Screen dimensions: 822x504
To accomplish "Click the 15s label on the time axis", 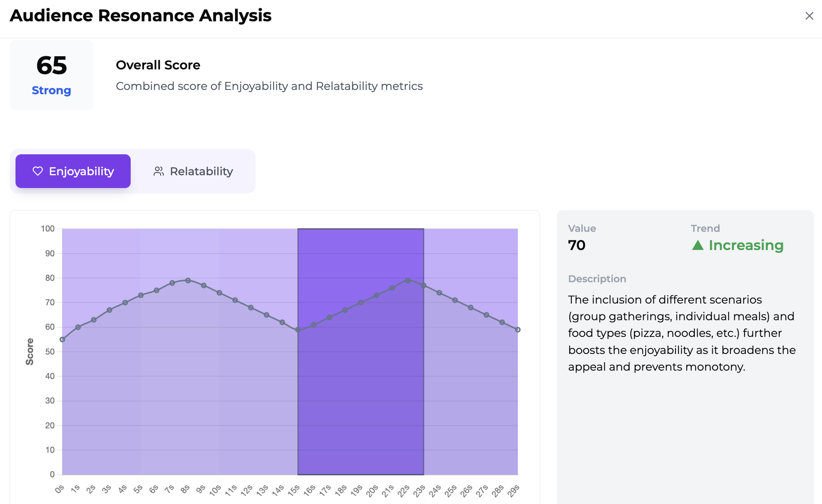I will [x=294, y=490].
